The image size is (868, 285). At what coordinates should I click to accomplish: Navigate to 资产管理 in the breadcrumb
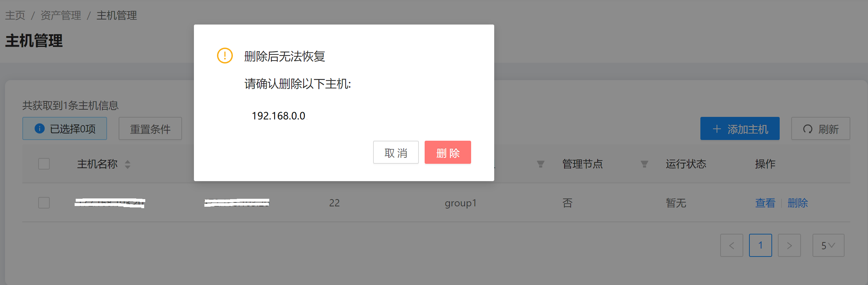[61, 16]
